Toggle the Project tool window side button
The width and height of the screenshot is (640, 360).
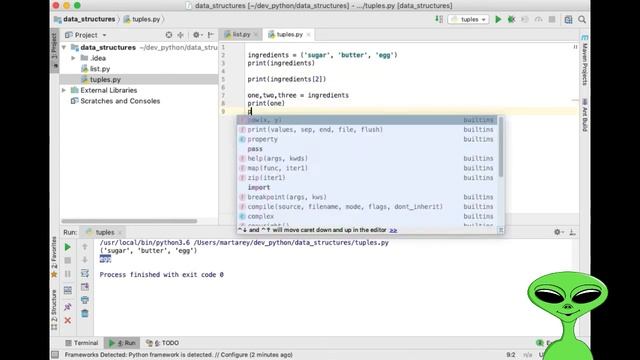click(x=55, y=51)
